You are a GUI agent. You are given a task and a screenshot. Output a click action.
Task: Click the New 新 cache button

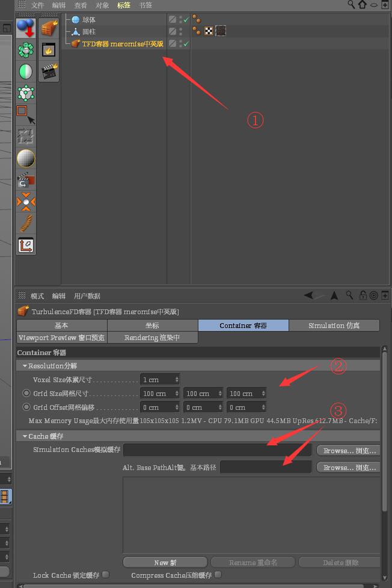click(165, 562)
